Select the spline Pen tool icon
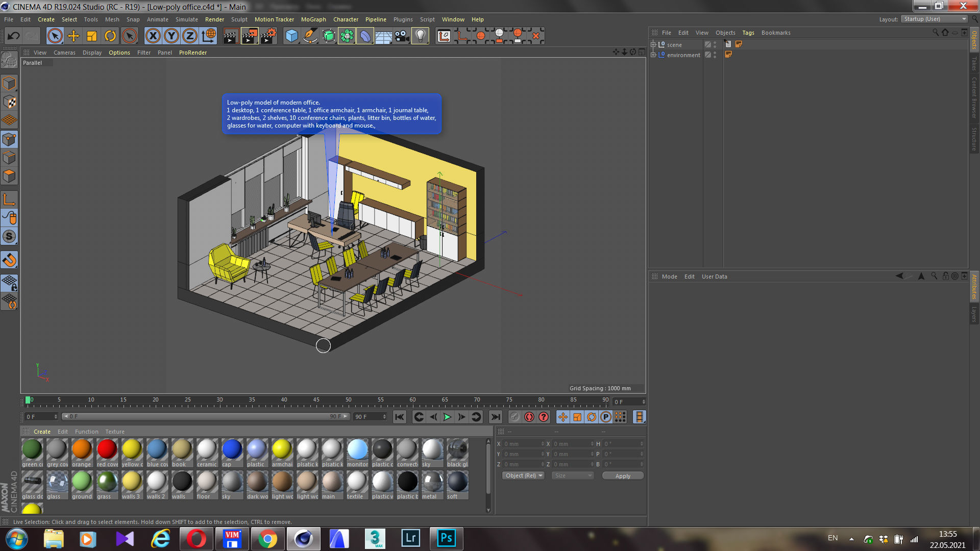The image size is (980, 551). [x=310, y=36]
